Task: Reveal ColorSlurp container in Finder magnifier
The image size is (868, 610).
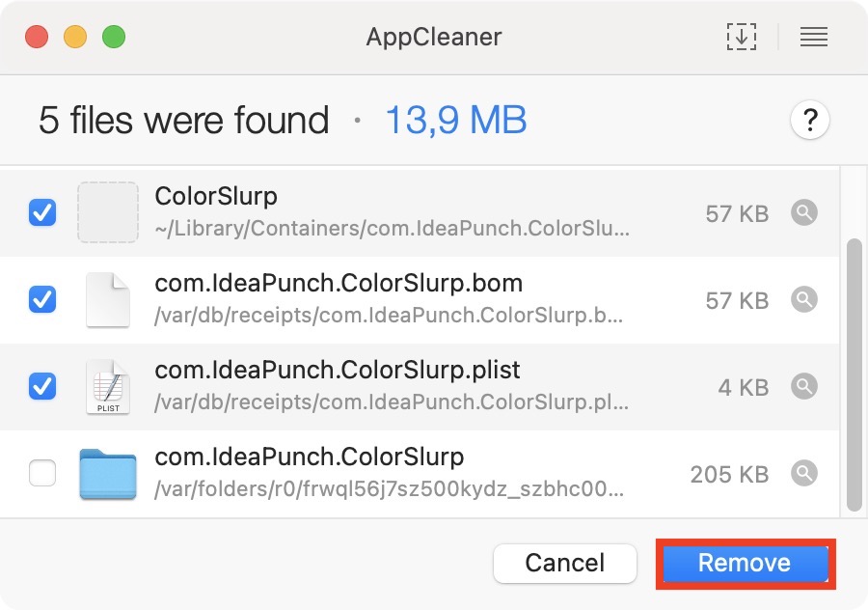Action: 804,212
